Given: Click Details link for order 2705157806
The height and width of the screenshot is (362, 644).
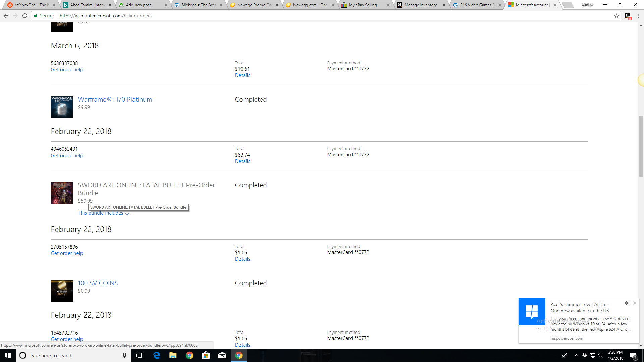Looking at the screenshot, I should (x=243, y=258).
